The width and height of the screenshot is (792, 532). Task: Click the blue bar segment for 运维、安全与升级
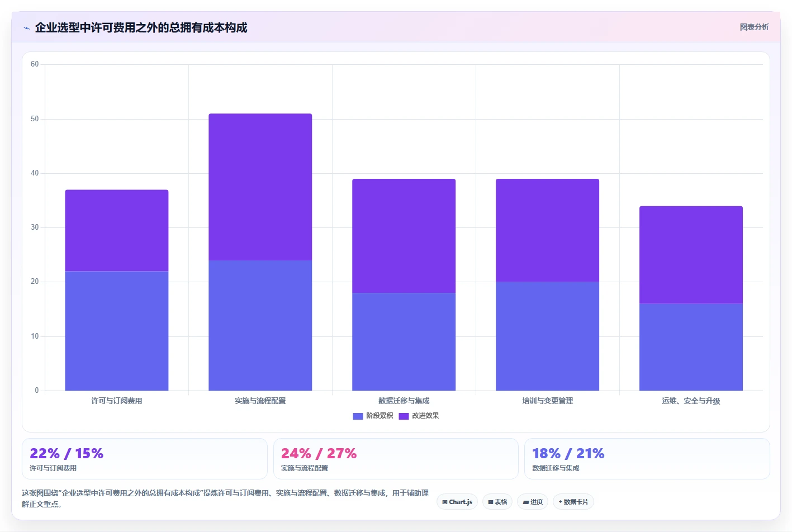691,347
